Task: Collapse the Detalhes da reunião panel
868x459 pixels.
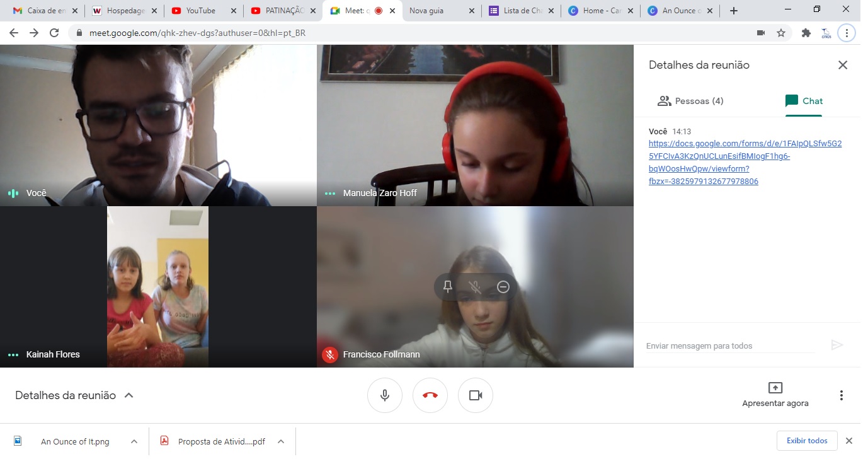Action: (x=129, y=395)
